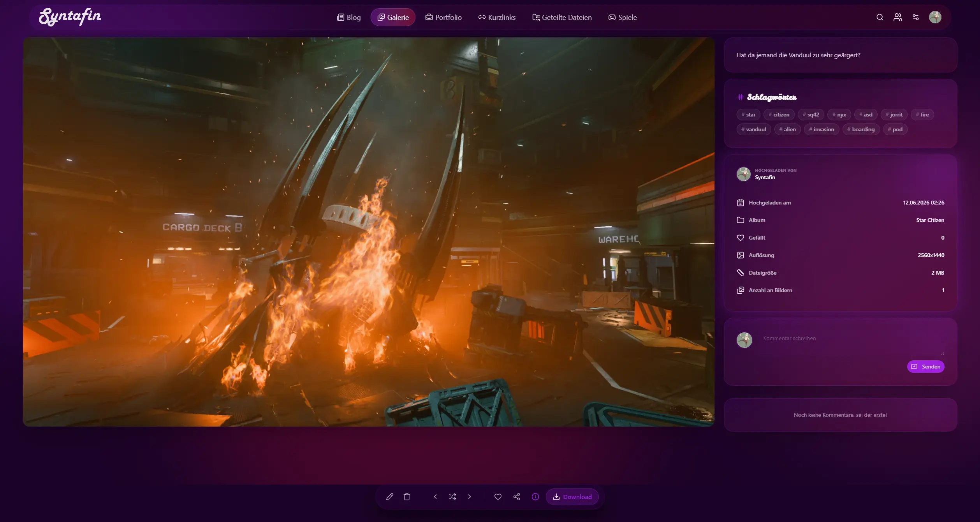The width and height of the screenshot is (980, 522).
Task: Filter by the sq42 tag
Action: click(811, 115)
